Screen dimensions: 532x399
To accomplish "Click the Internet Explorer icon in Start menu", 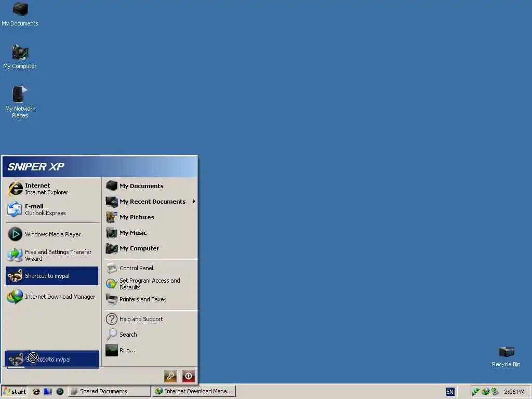I will point(15,189).
